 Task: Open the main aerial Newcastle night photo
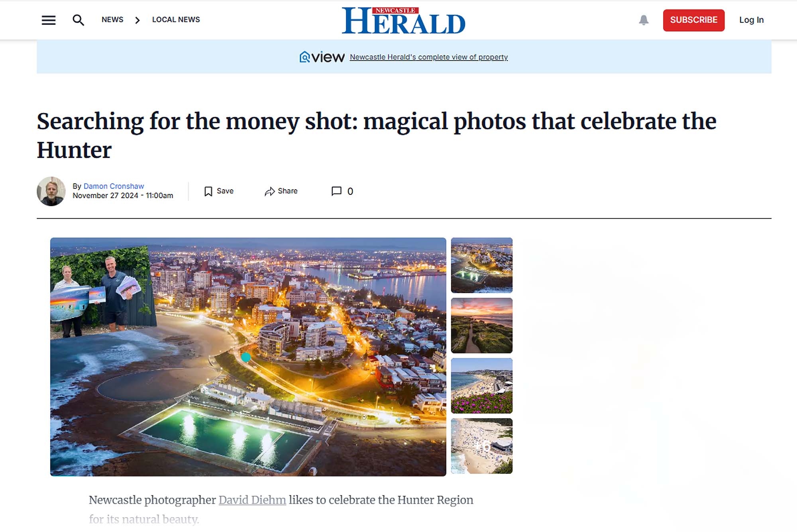248,357
